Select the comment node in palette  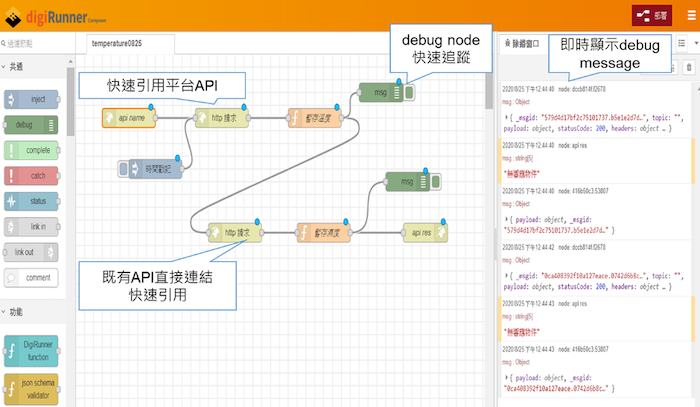(x=31, y=278)
